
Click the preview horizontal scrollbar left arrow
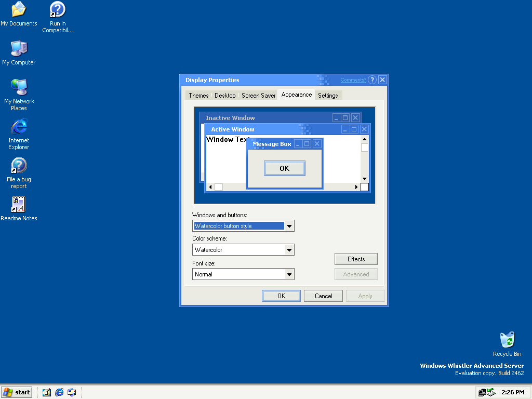[210, 187]
